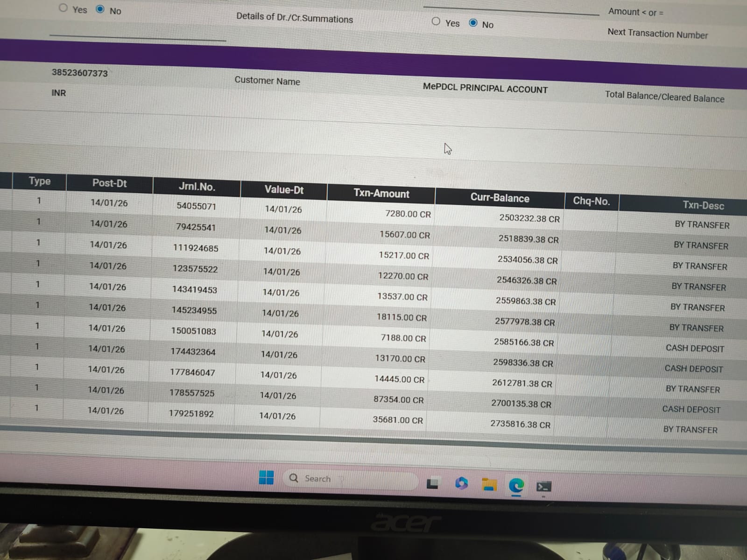The image size is (747, 560).
Task: Select account number 38523607373
Action: pos(80,73)
